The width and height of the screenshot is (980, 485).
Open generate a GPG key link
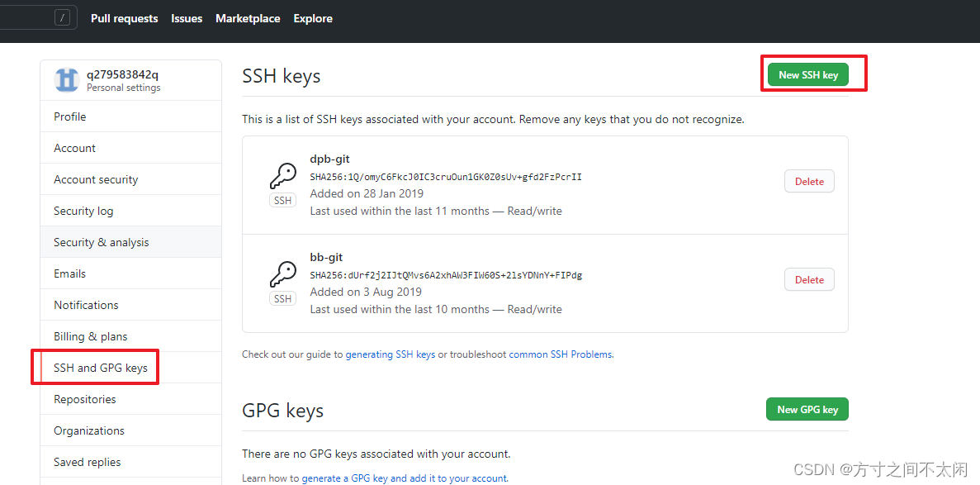point(404,478)
